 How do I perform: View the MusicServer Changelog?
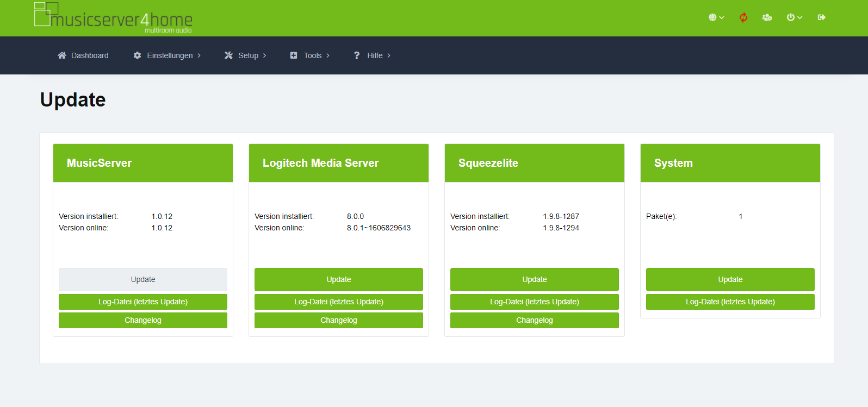pos(142,320)
